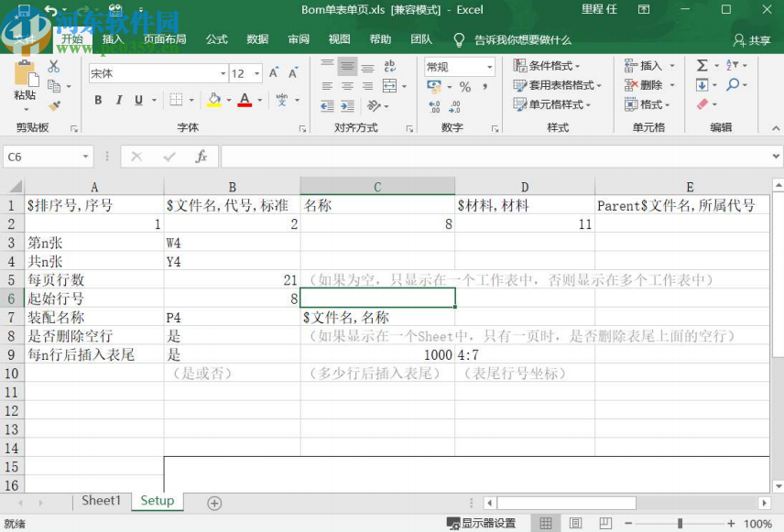Click the 共享 share button
The height and width of the screenshot is (532, 784).
point(752,40)
